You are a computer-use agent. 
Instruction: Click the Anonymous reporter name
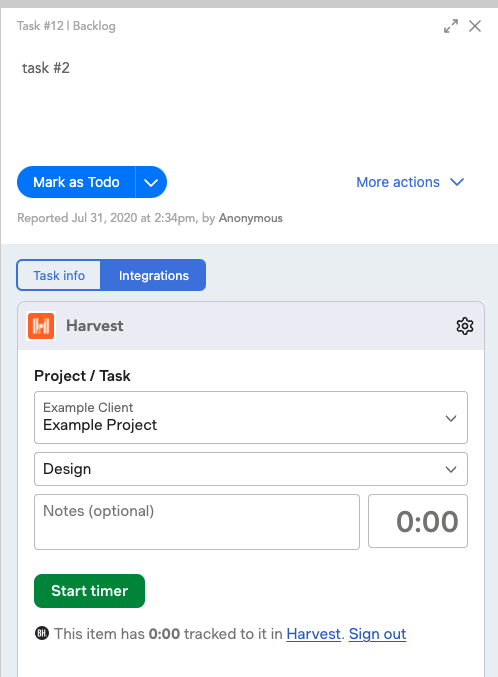tap(251, 218)
